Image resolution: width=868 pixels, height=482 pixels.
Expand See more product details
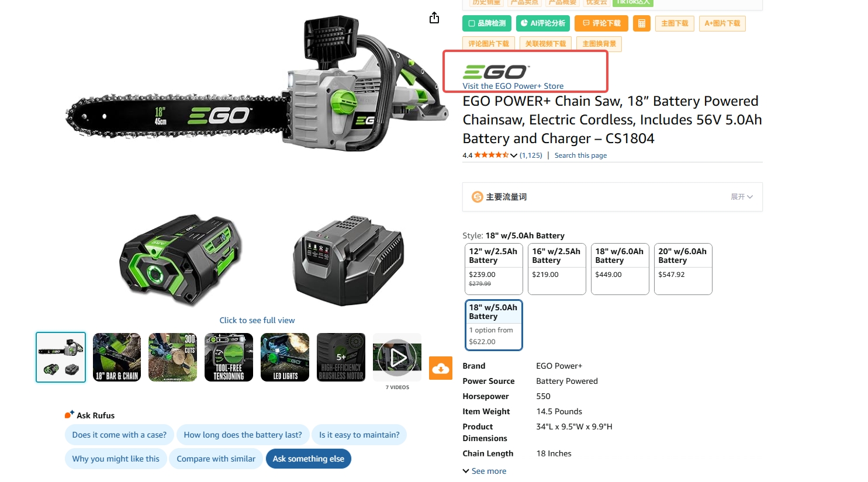tap(485, 471)
